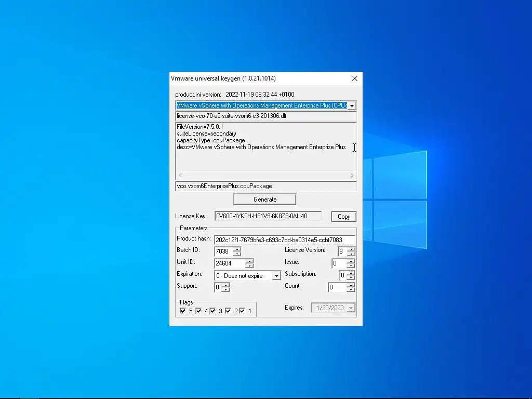Click inside the License Key field

(x=268, y=216)
